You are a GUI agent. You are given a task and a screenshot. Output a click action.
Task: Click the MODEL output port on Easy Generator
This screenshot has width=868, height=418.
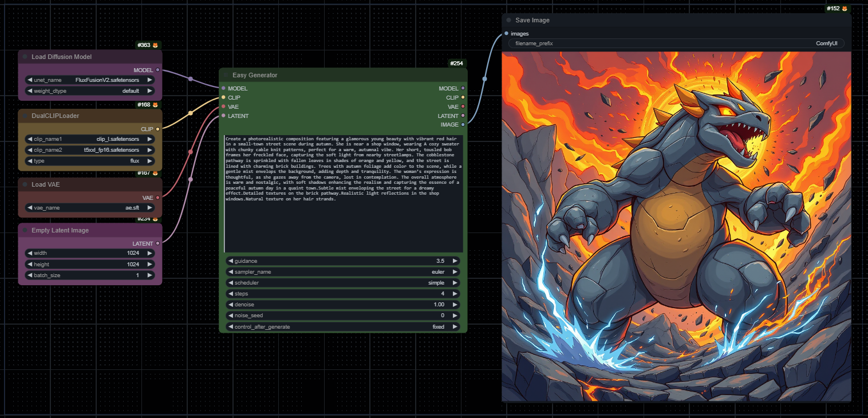(x=463, y=88)
